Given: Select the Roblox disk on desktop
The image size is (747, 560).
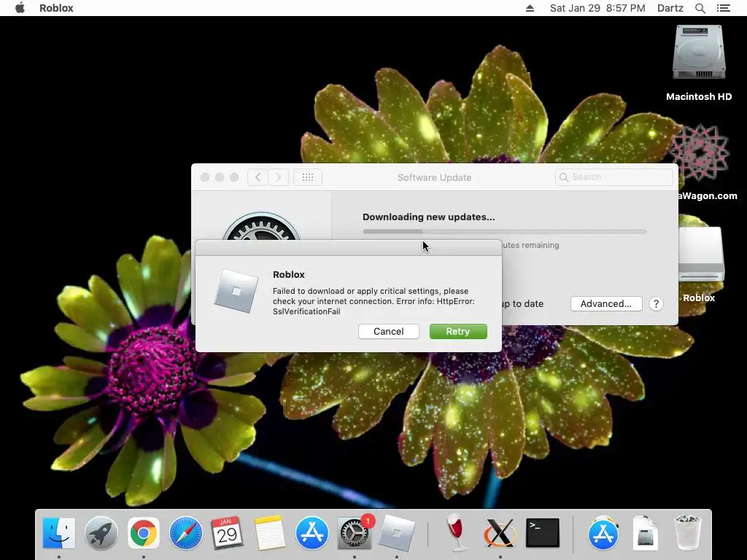Looking at the screenshot, I should pos(699,264).
